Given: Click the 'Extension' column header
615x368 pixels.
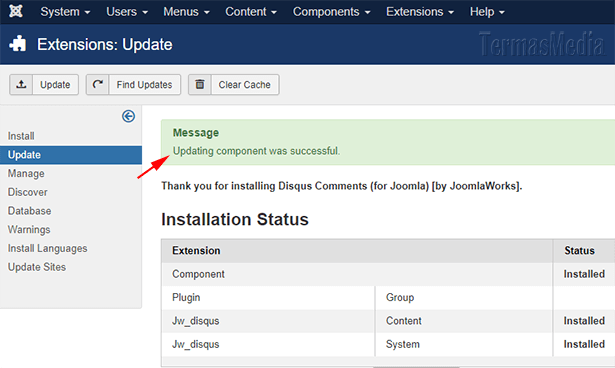Looking at the screenshot, I should [x=196, y=251].
